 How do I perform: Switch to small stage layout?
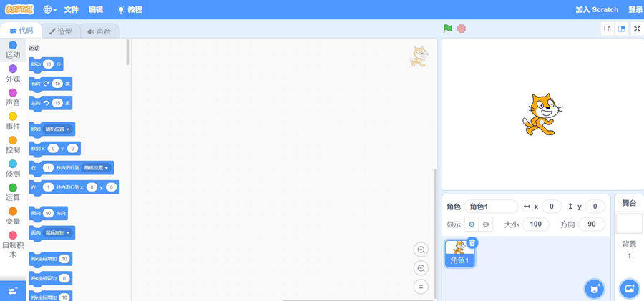click(x=607, y=29)
